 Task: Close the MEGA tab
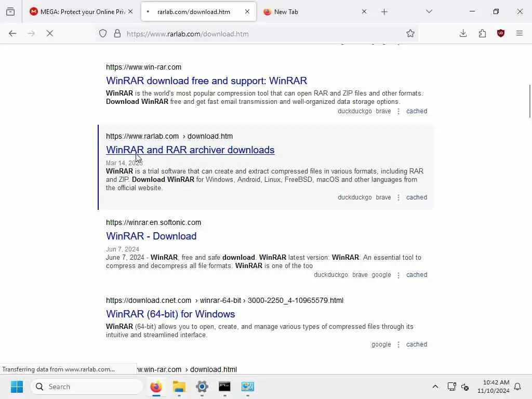click(x=130, y=11)
